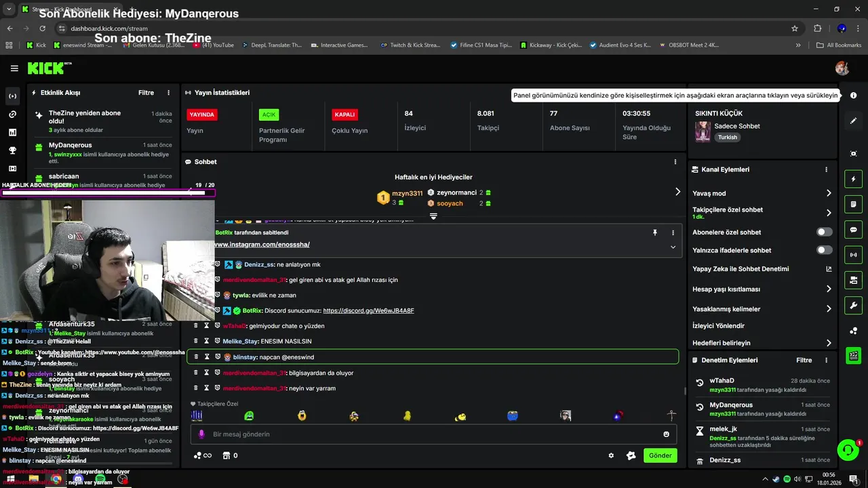Click the purple microphone icon in message box
Screen dimensions: 868x488
pyautogui.click(x=201, y=434)
